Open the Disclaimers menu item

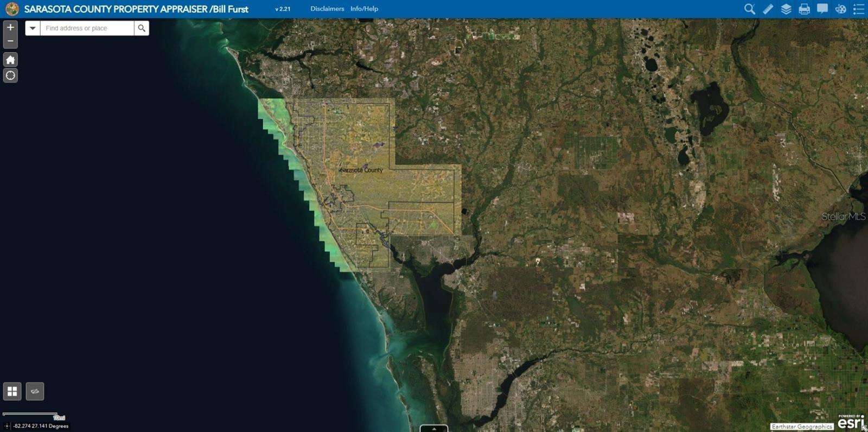[x=327, y=9]
